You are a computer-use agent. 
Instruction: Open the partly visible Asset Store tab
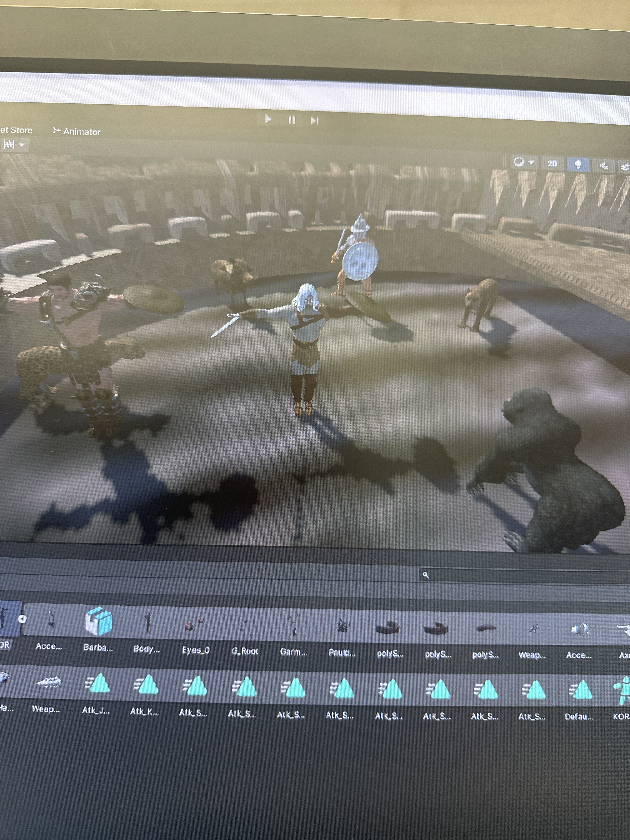click(x=16, y=130)
